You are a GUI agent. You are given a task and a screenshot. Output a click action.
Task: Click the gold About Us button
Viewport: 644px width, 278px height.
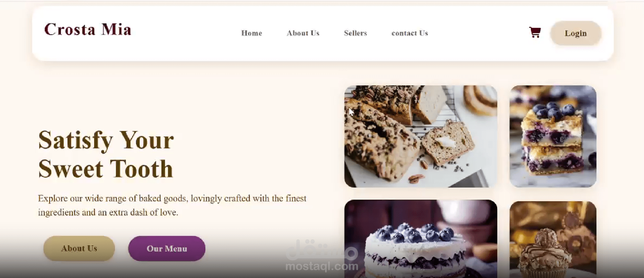(79, 248)
